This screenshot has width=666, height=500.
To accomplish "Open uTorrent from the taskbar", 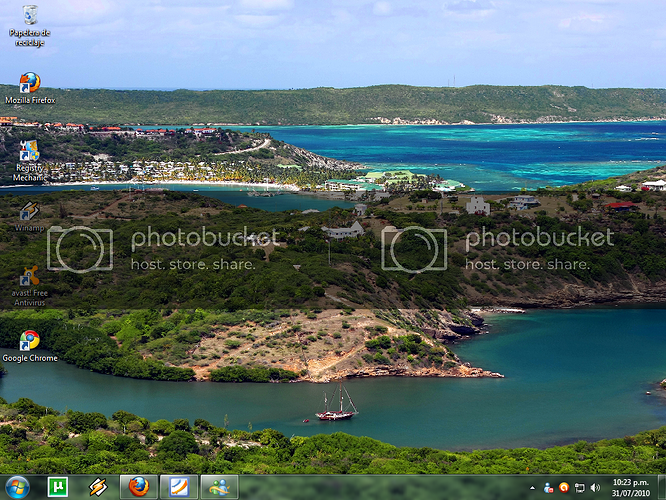I will pyautogui.click(x=57, y=487).
